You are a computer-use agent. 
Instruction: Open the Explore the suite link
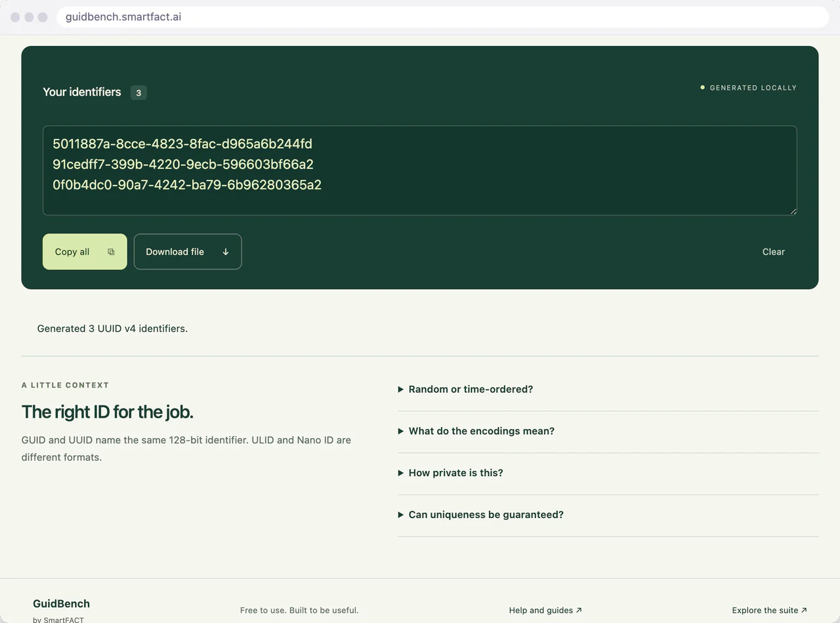tap(769, 611)
